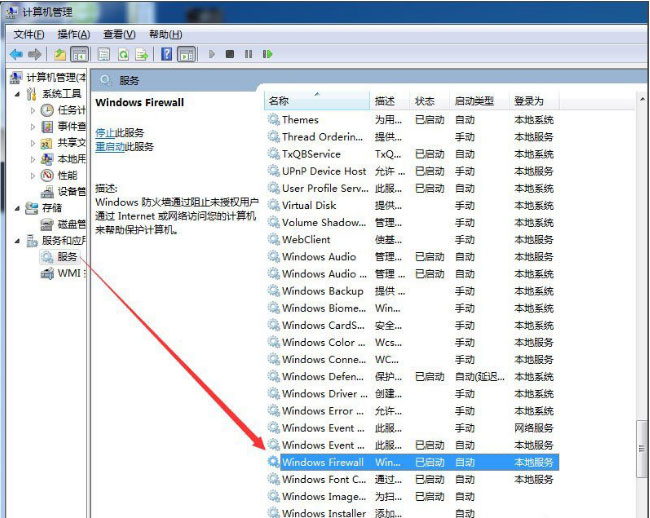The height and width of the screenshot is (518, 650).
Task: Click the Start service play icon
Action: coord(211,54)
